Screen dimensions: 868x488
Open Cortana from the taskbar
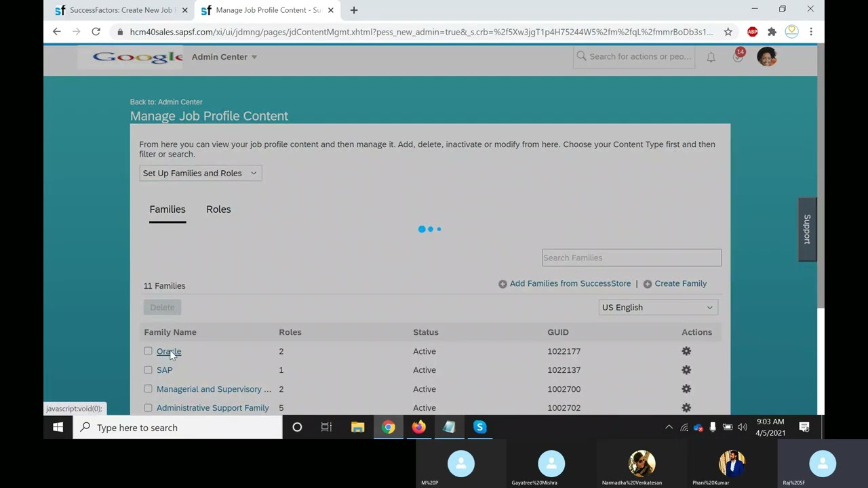[x=297, y=428]
